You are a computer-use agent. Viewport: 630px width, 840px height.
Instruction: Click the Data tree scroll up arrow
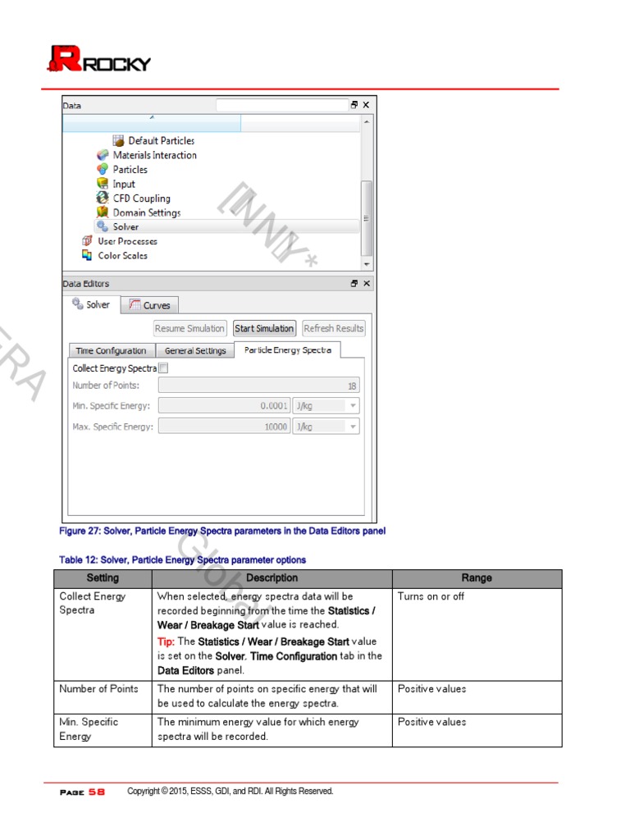(x=367, y=122)
